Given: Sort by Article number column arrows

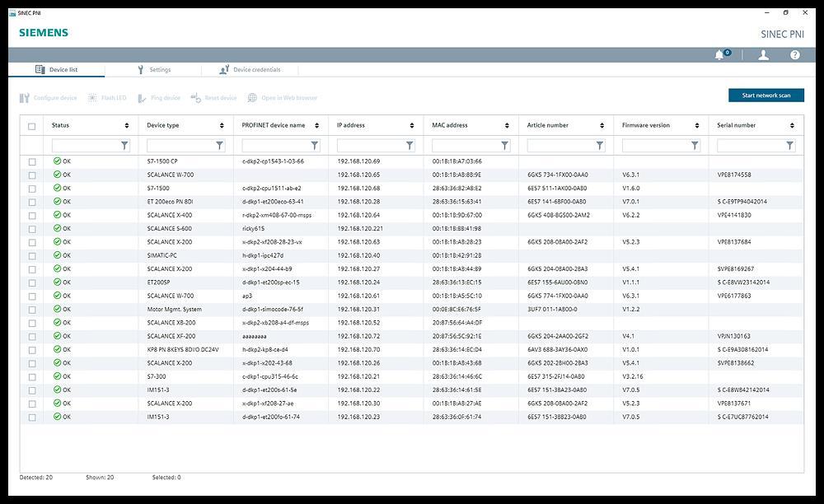Looking at the screenshot, I should (x=602, y=125).
